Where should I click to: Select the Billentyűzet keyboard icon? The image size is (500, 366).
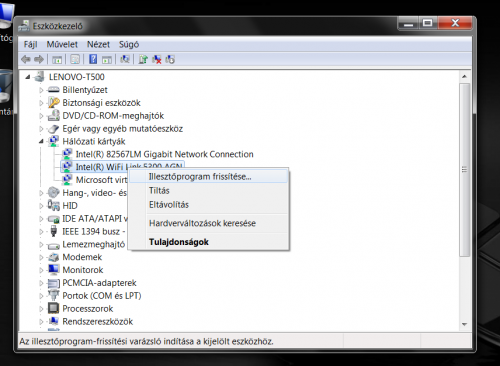[53, 90]
